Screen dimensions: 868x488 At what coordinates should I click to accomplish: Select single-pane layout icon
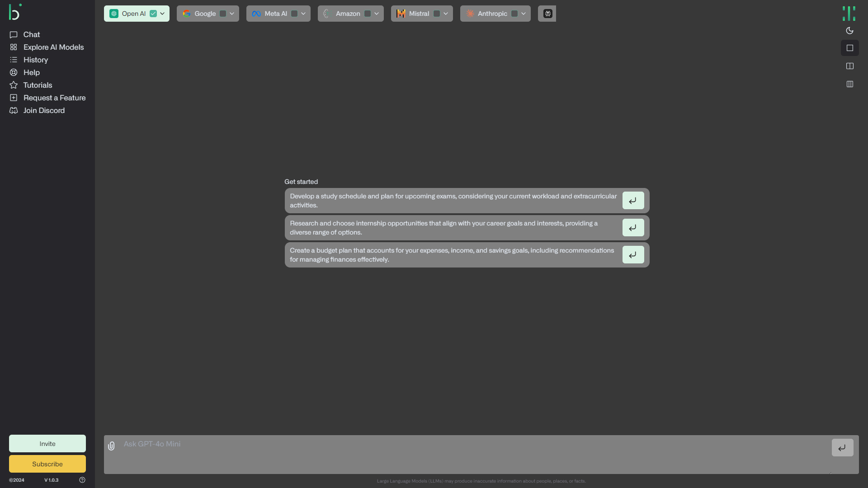point(849,48)
